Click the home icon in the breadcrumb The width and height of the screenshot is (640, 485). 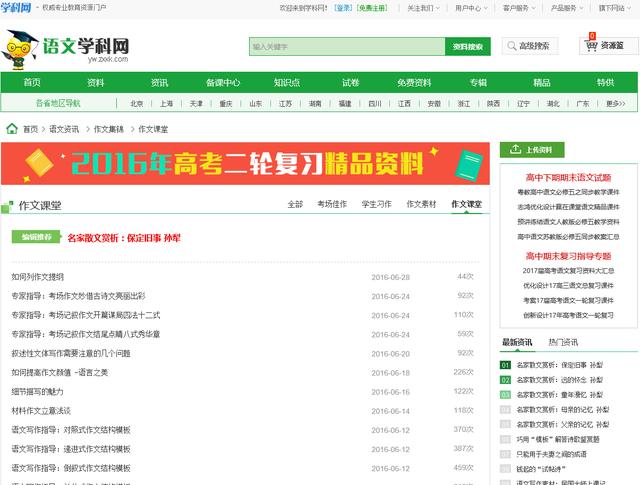pos(11,129)
